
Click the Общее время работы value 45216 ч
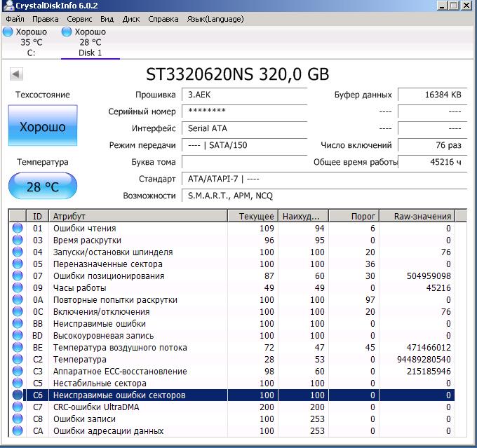pyautogui.click(x=432, y=162)
